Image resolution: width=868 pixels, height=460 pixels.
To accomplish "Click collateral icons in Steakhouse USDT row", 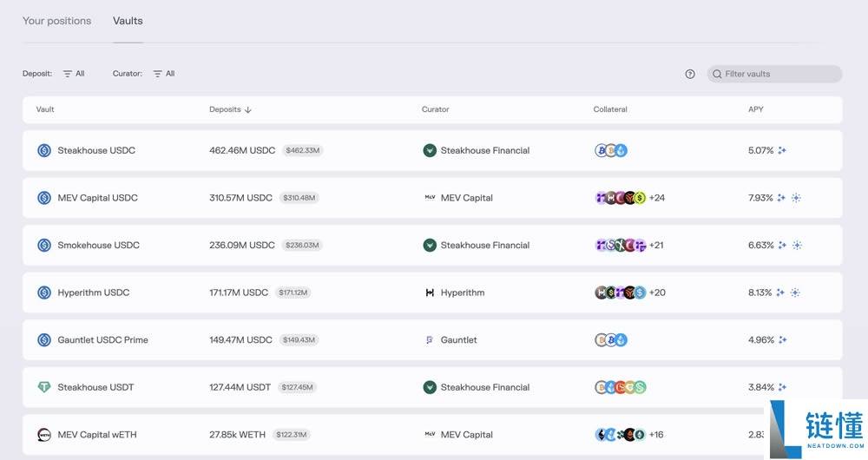I will [621, 388].
